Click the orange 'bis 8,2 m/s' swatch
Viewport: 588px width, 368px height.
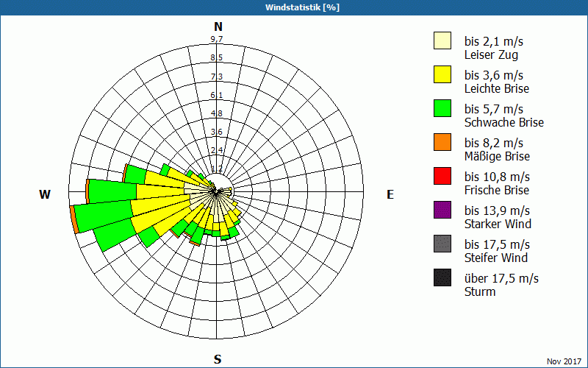442,142
